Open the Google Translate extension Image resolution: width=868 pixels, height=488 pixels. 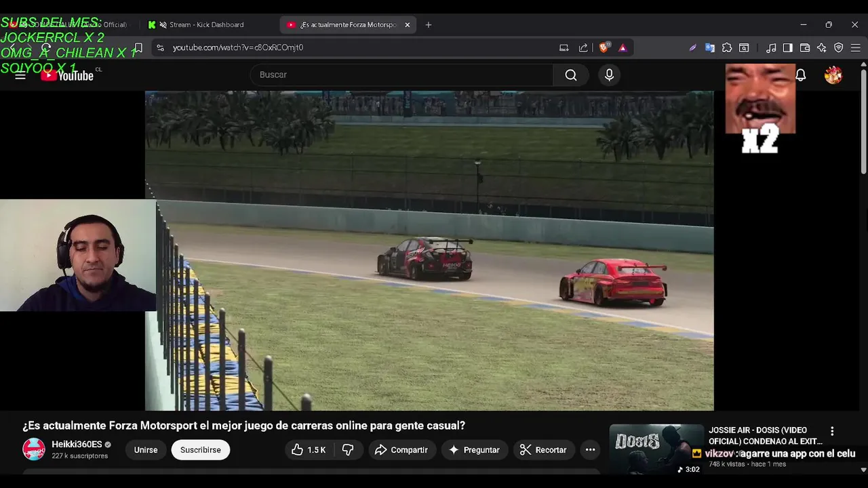[x=710, y=47]
